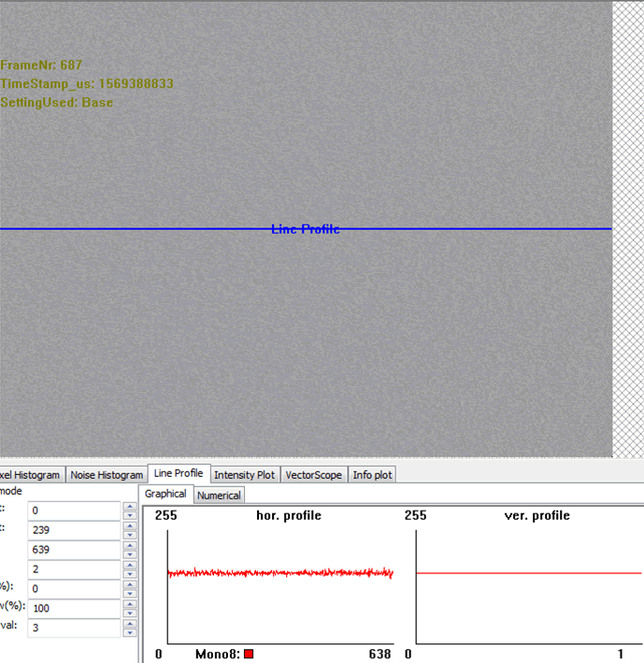
Task: Click the input field containing 639
Action: click(74, 550)
